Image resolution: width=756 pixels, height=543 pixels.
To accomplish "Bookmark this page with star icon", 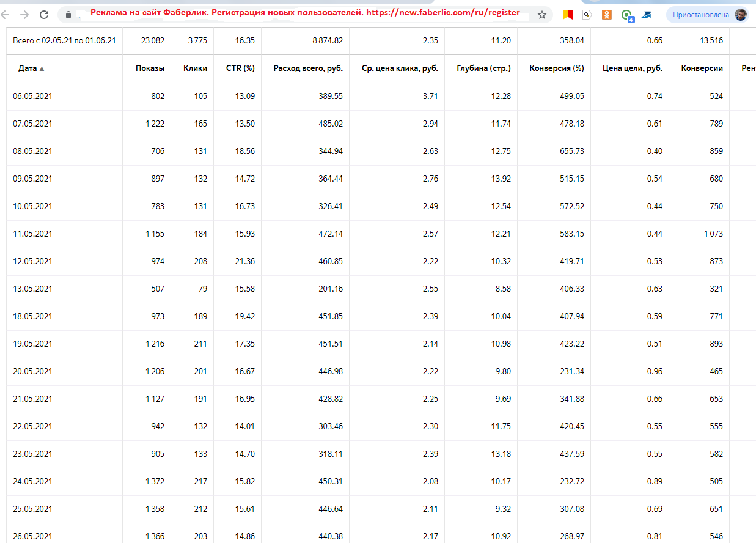I will pyautogui.click(x=542, y=14).
